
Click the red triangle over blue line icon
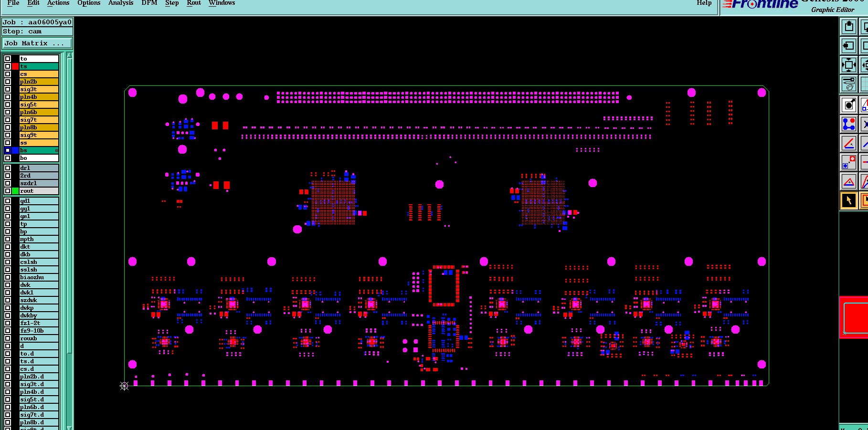pyautogui.click(x=848, y=181)
